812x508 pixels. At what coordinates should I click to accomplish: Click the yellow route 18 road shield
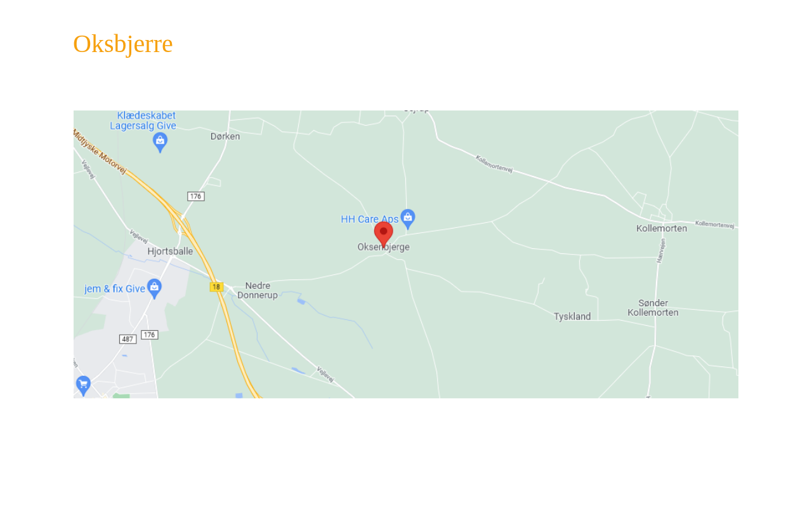[x=216, y=287]
